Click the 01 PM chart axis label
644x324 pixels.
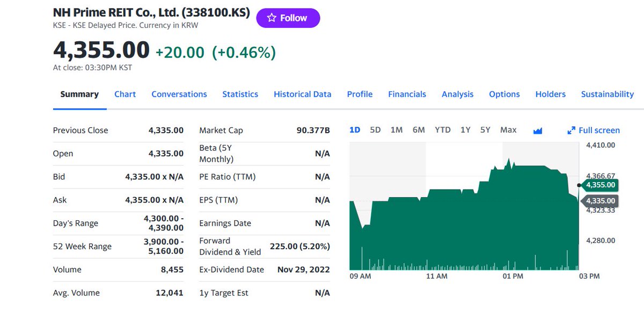click(x=513, y=276)
